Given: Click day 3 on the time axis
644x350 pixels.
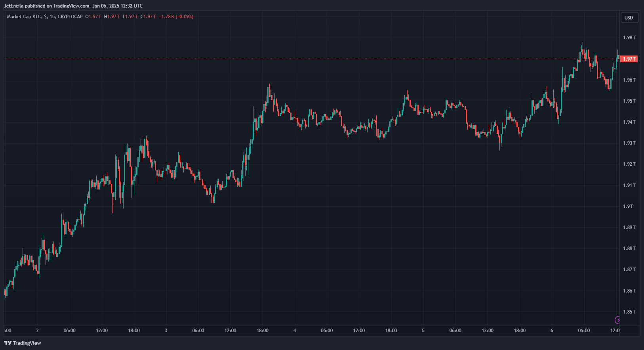Looking at the screenshot, I should pyautogui.click(x=166, y=331).
